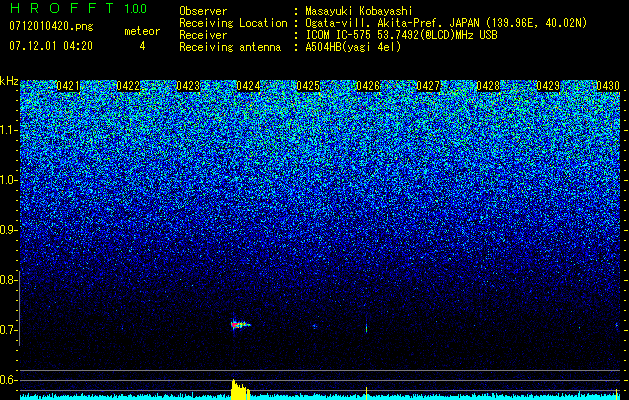This screenshot has width=629, height=400.
Task: Click the meteor label
Action: coord(142,31)
